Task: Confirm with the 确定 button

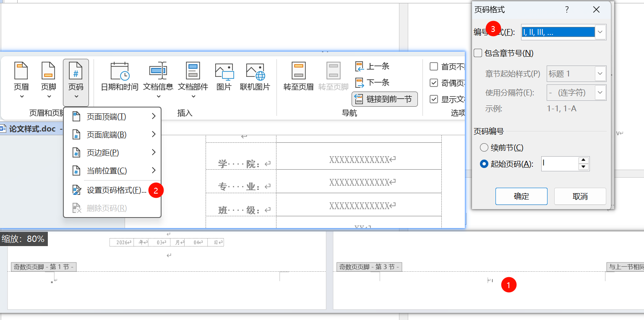Action: [x=521, y=197]
